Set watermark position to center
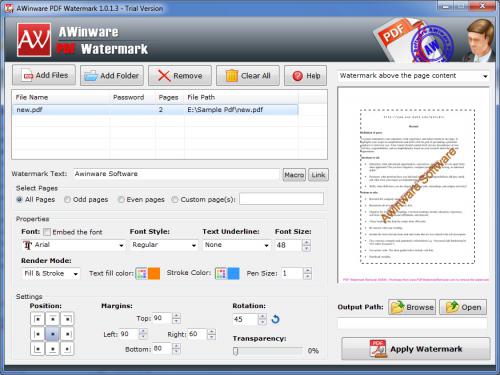Viewport: 500px width, 375px height. click(x=52, y=334)
